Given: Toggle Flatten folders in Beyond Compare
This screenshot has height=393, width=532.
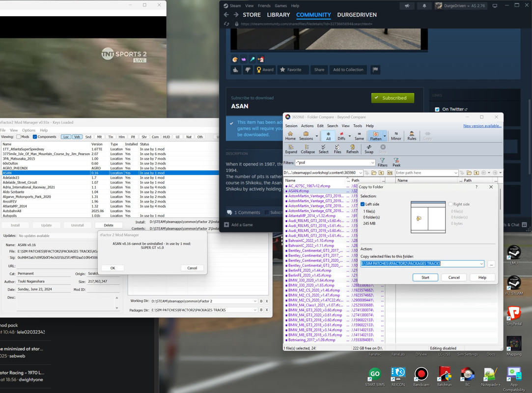Looking at the screenshot, I should 376,136.
